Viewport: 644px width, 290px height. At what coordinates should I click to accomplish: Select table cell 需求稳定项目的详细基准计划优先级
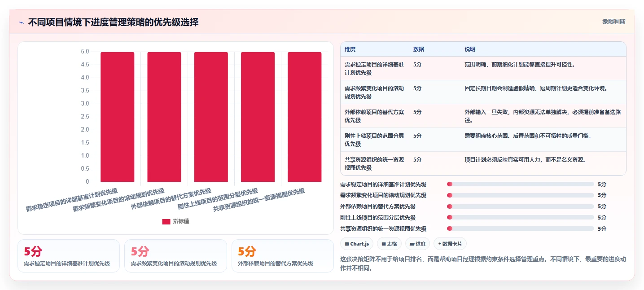(374, 68)
